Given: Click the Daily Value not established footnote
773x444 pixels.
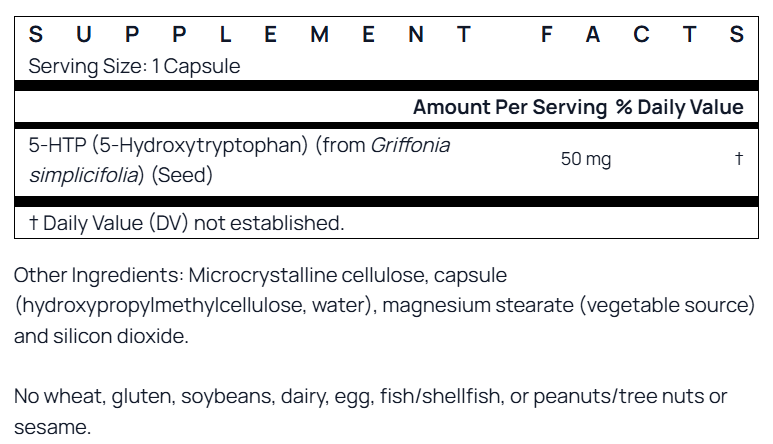Looking at the screenshot, I should (x=187, y=222).
